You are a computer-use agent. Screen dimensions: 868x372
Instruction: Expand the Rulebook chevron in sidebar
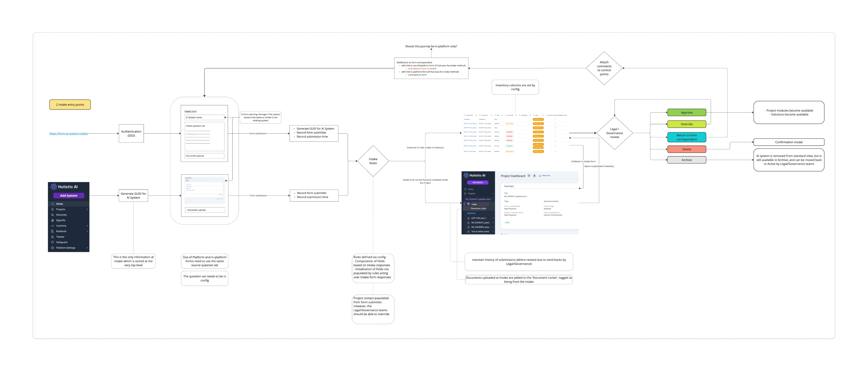87,231
